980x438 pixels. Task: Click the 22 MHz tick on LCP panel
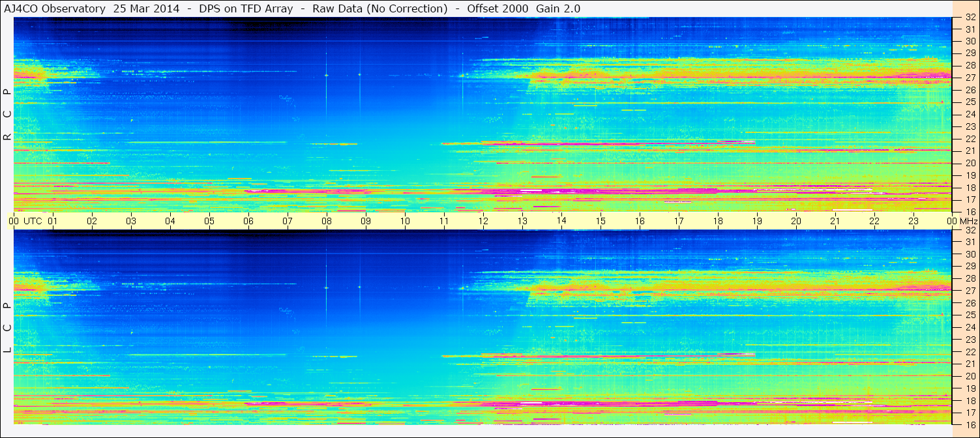(970, 352)
